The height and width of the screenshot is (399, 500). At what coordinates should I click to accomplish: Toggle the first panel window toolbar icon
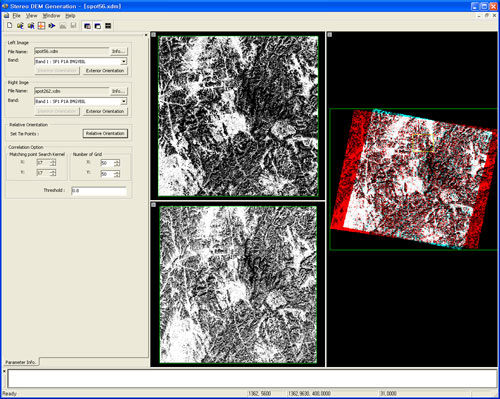[87, 26]
